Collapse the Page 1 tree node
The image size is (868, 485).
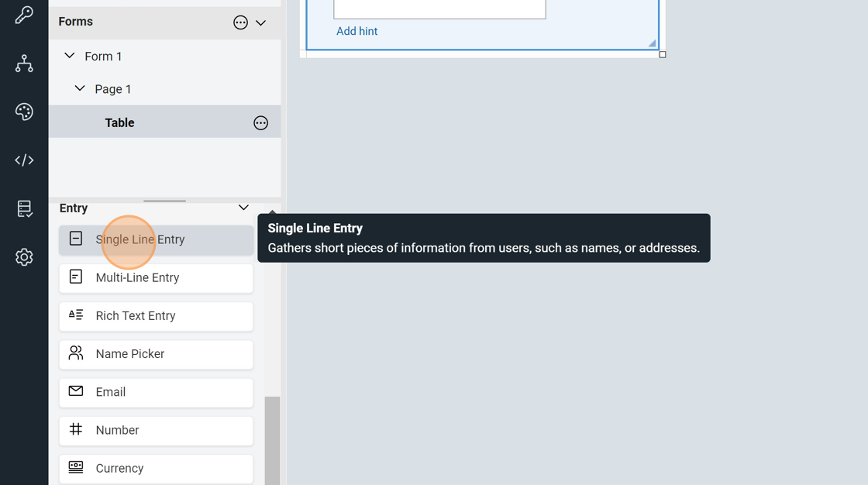[x=80, y=88]
